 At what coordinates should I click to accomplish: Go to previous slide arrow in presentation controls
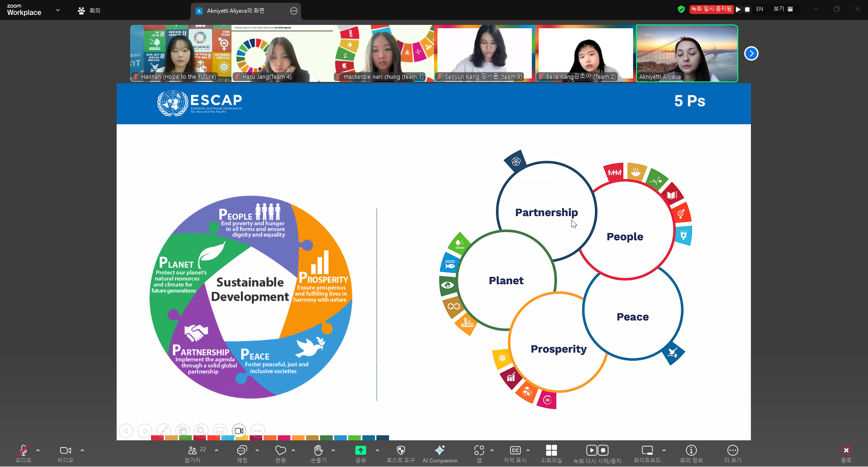pyautogui.click(x=126, y=431)
